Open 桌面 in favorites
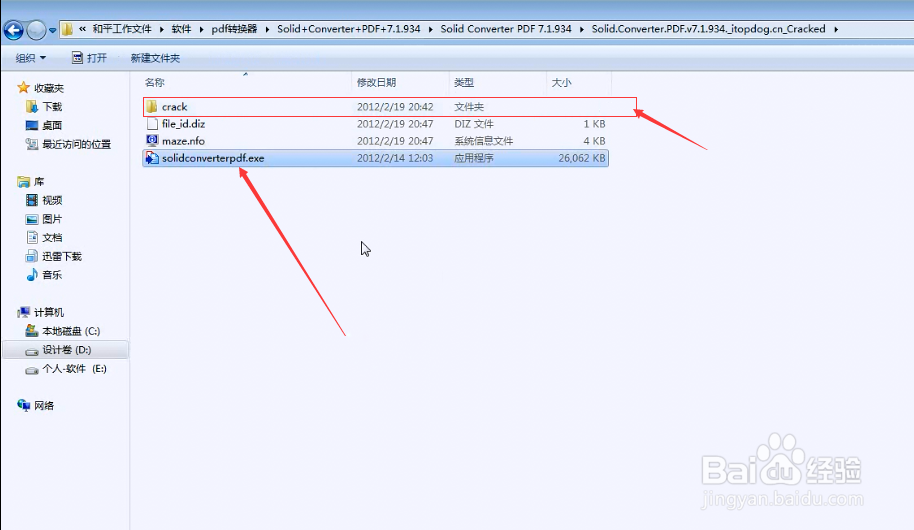 (52, 125)
